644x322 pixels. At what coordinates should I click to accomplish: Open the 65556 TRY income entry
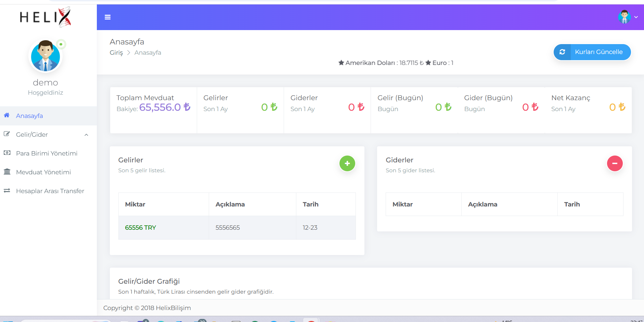[140, 228]
